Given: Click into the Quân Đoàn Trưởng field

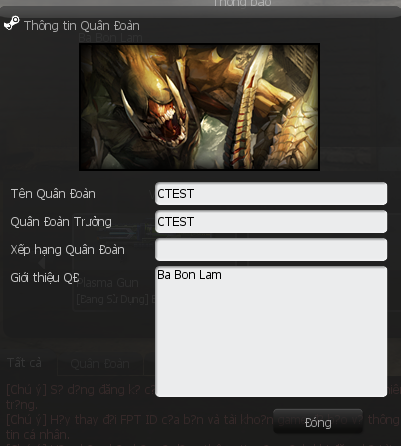Looking at the screenshot, I should [271, 222].
